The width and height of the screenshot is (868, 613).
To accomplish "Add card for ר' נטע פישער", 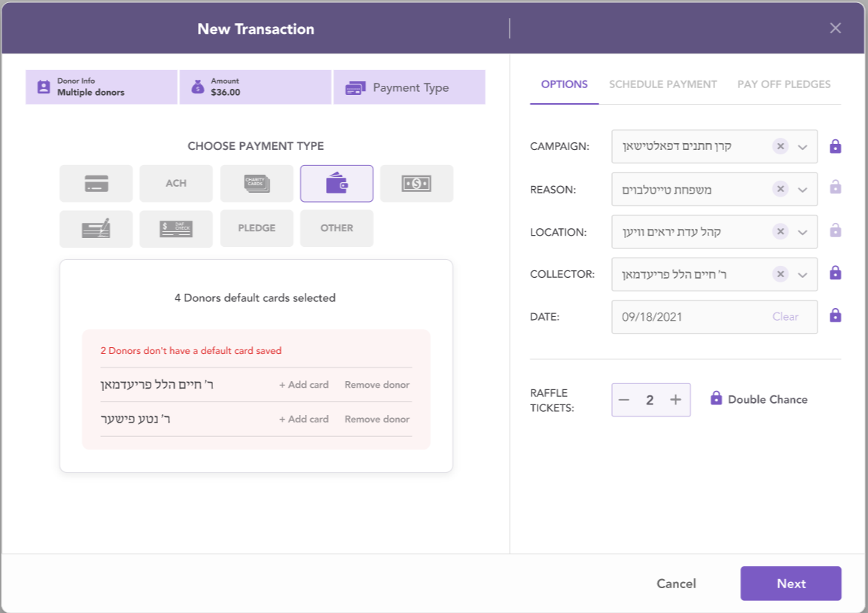I will [x=304, y=419].
